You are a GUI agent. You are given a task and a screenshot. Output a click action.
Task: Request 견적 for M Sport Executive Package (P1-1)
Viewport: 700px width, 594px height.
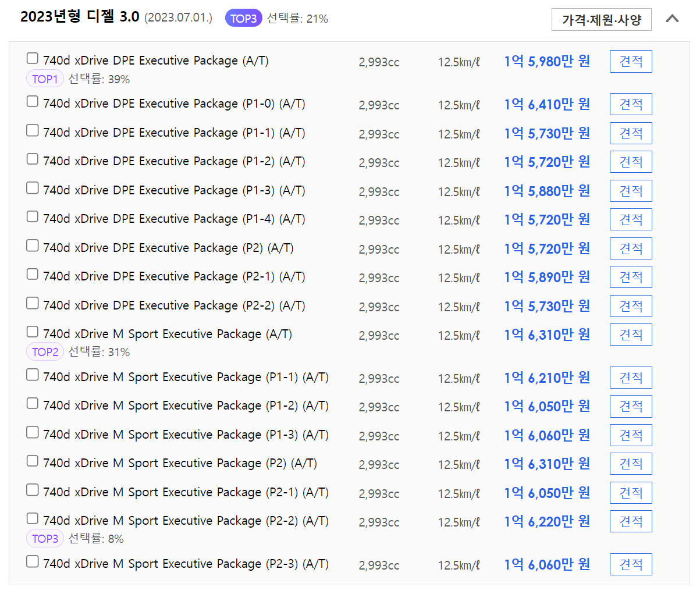(x=631, y=378)
